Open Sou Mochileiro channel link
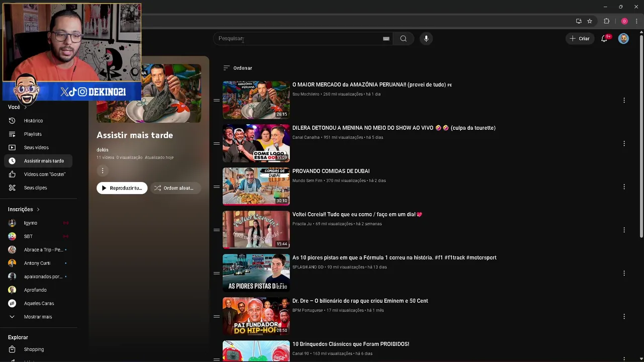644x362 pixels. (x=306, y=94)
